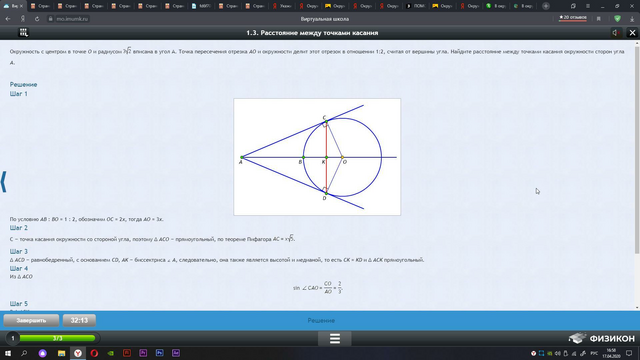Mute sound with the speaker icon
The width and height of the screenshot is (640, 360).
click(616, 33)
